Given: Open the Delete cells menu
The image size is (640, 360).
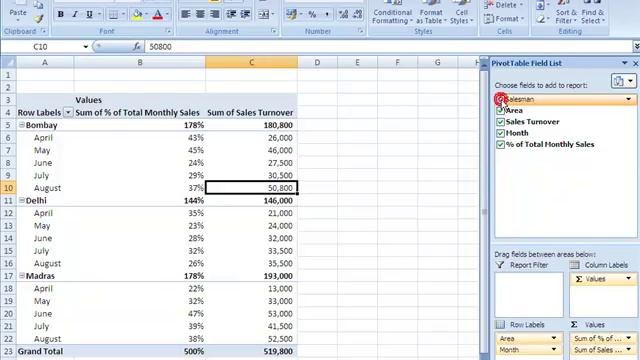Looking at the screenshot, I should pyautogui.click(x=504, y=5).
